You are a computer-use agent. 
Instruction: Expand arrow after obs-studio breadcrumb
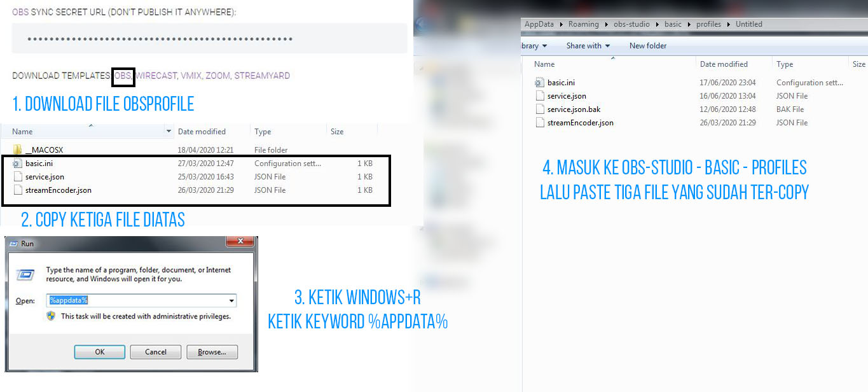click(x=658, y=24)
